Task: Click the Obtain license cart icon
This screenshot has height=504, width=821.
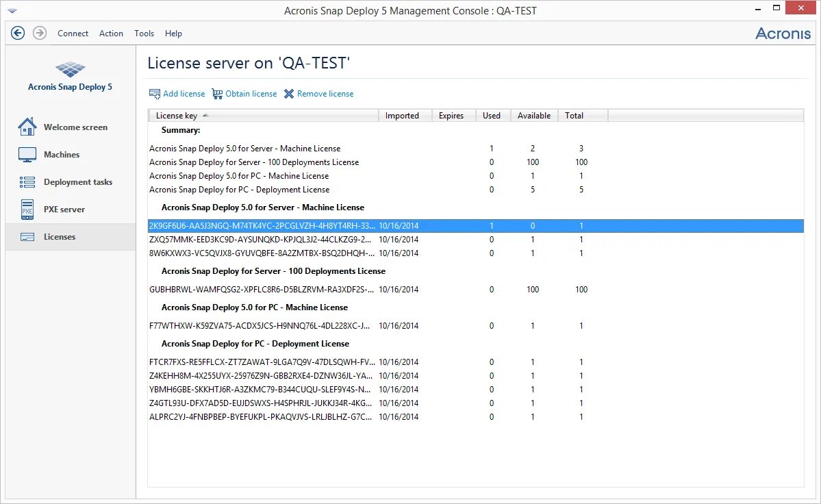Action: click(217, 94)
